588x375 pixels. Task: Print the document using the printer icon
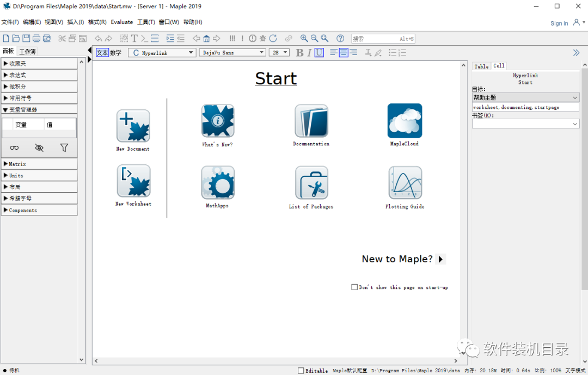pos(36,38)
